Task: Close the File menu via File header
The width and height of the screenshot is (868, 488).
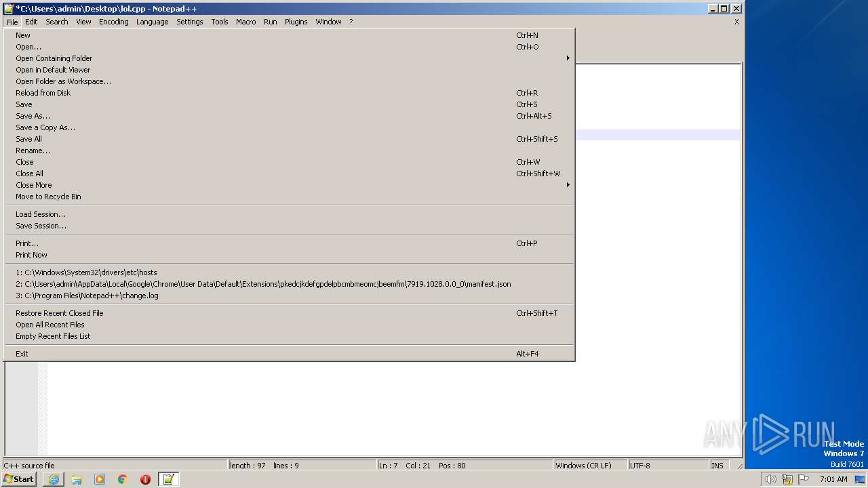Action: 12,22
